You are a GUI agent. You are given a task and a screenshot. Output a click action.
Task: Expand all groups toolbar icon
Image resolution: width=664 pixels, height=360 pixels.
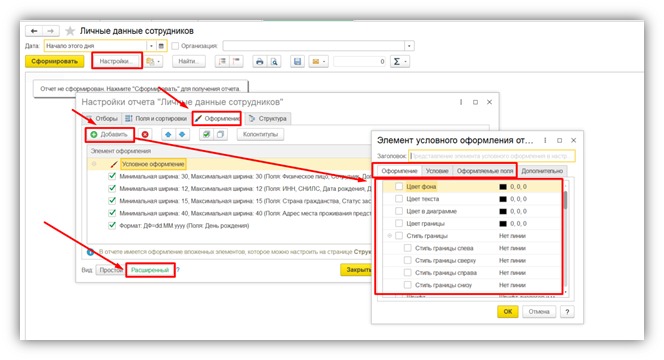click(x=222, y=61)
